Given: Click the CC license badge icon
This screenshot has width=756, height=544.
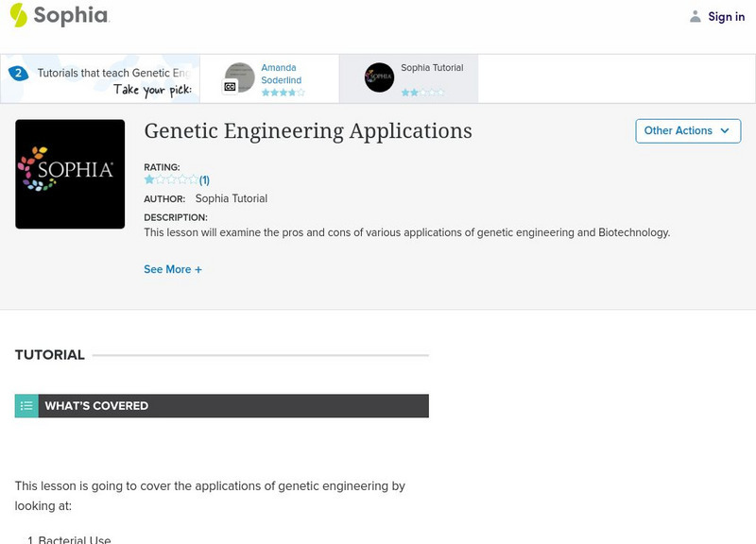Looking at the screenshot, I should pyautogui.click(x=230, y=87).
